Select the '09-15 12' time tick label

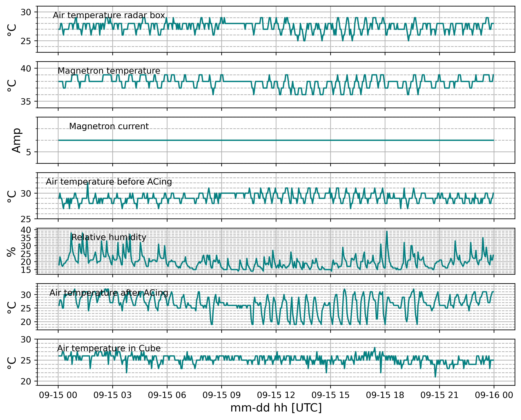coord(276,395)
